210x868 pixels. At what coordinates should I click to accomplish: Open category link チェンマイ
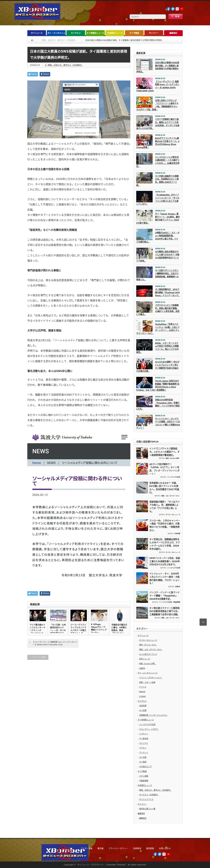coord(143,743)
